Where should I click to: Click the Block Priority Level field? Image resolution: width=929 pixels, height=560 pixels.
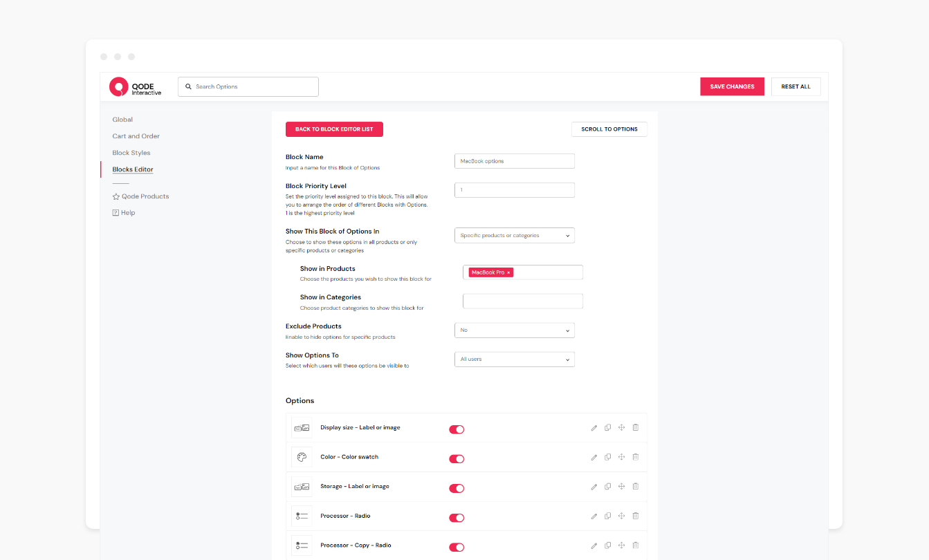pos(515,190)
